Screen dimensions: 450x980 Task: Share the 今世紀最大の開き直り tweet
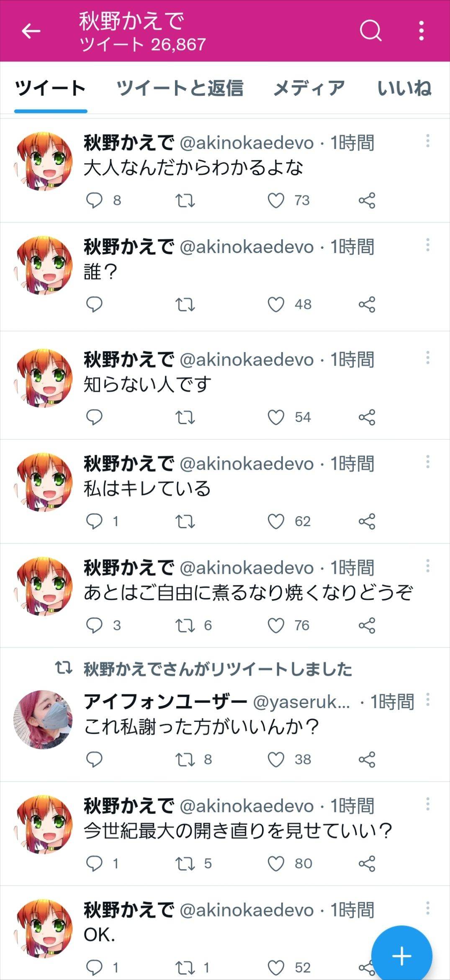[367, 864]
